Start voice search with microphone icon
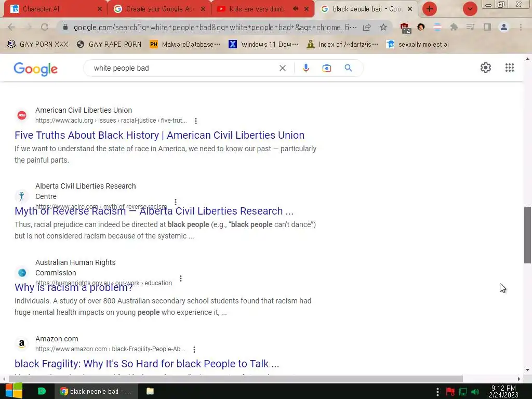 coord(305,68)
